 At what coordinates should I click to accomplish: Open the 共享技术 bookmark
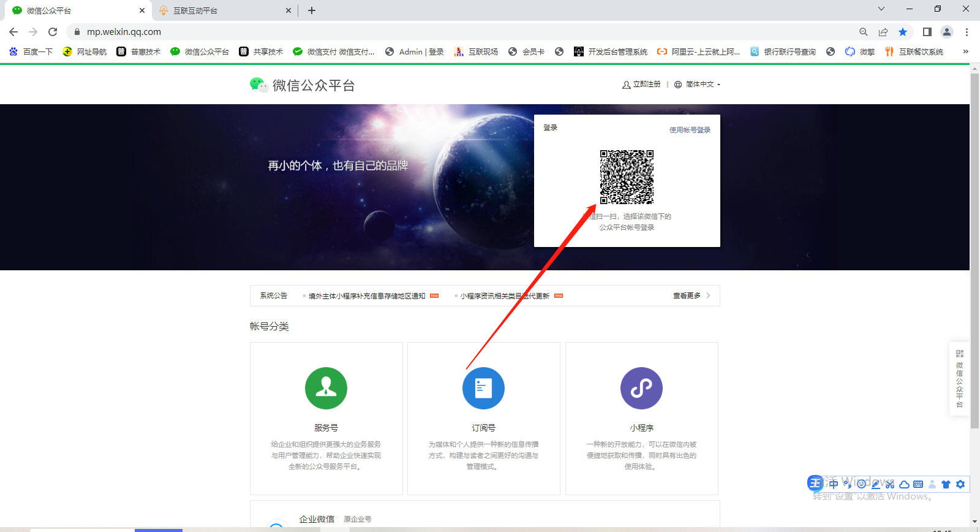(262, 51)
